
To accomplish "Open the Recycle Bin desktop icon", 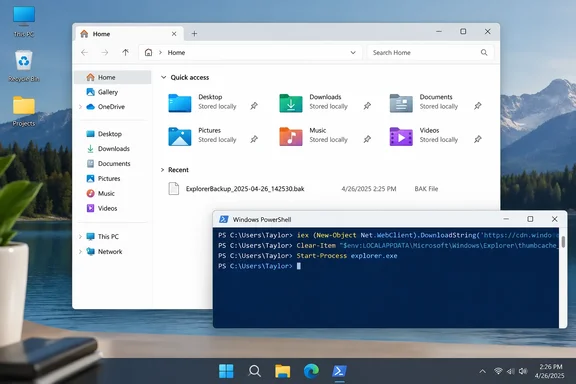I will (24, 66).
